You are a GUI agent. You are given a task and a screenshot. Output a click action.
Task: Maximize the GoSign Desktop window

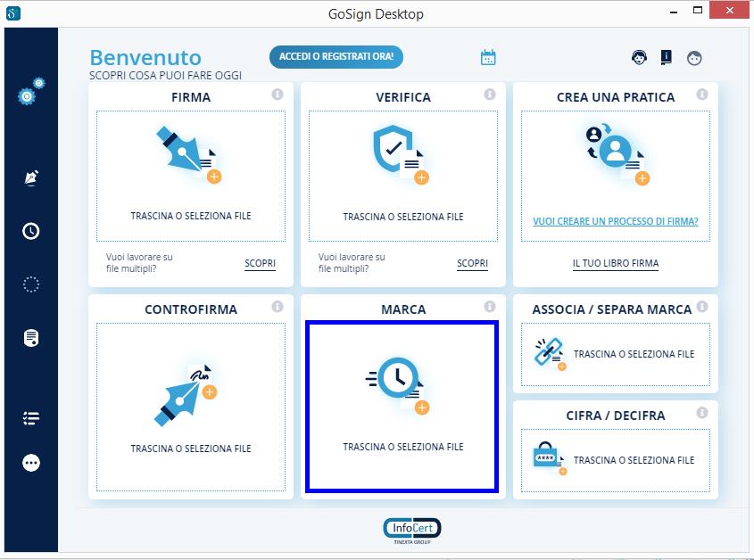tap(697, 10)
